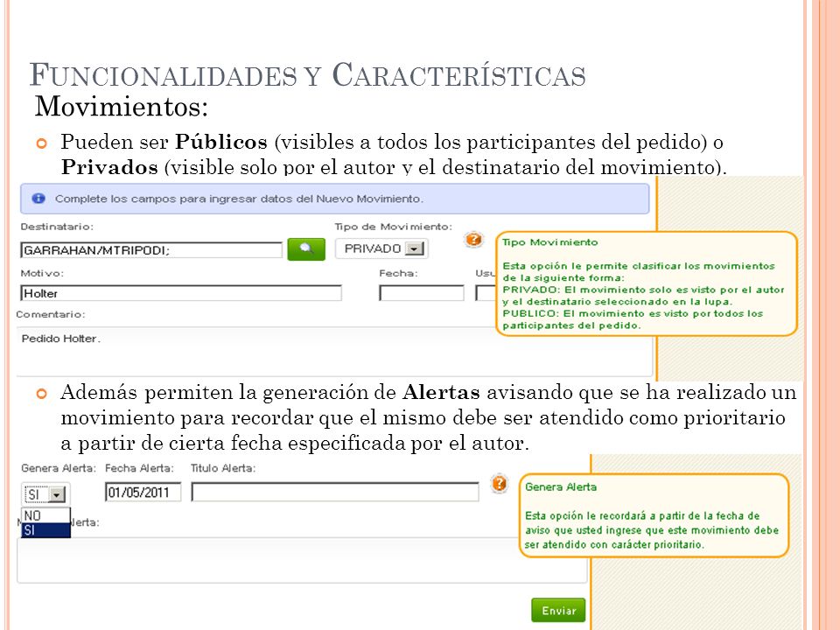
Task: Click the Fecha Alerta date field
Action: pos(143,492)
